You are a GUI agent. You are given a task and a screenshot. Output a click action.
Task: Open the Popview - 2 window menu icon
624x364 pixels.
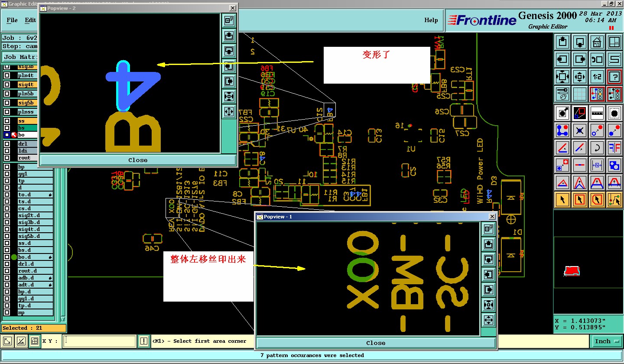point(43,8)
